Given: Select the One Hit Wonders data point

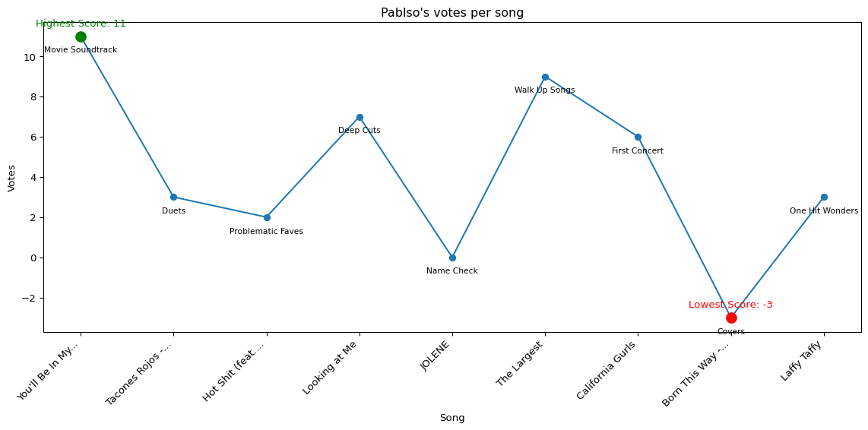Looking at the screenshot, I should (824, 197).
